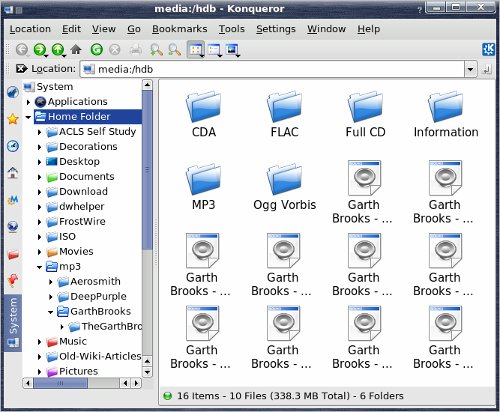This screenshot has width=500, height=412.
Task: Go back with the grey back arrow
Action: [x=22, y=50]
